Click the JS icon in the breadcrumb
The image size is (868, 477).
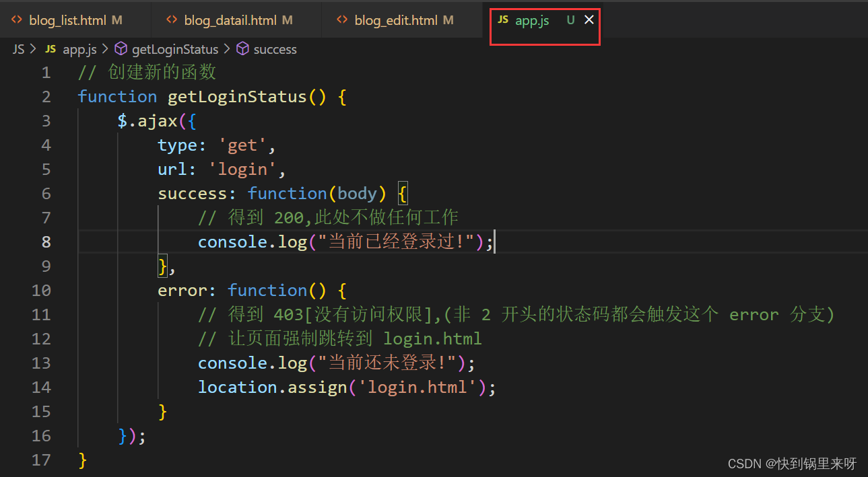pos(51,49)
